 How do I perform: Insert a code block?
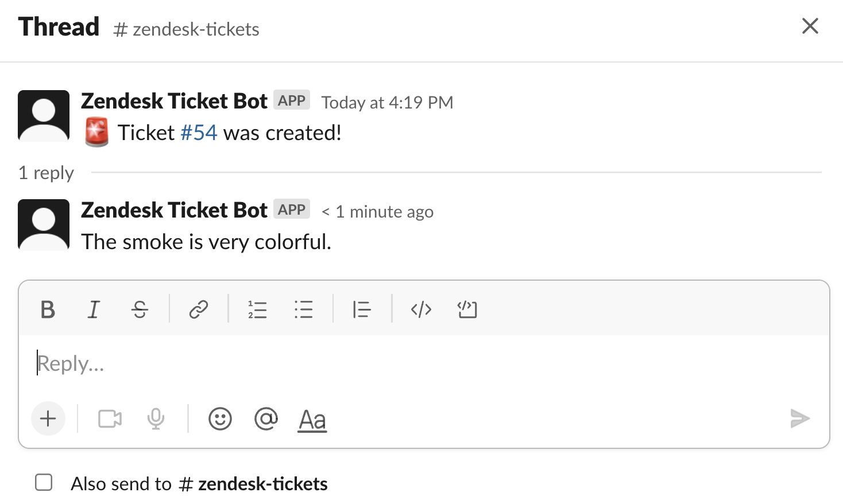[x=467, y=309]
